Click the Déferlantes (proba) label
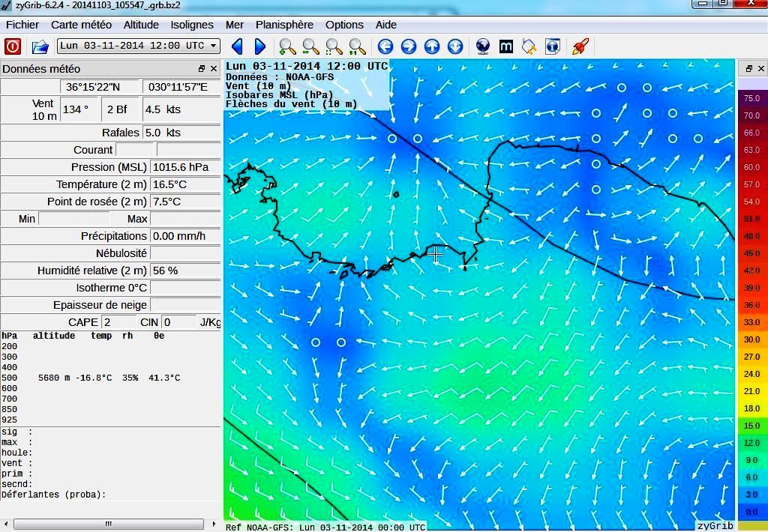Image resolution: width=768 pixels, height=532 pixels. [x=54, y=495]
